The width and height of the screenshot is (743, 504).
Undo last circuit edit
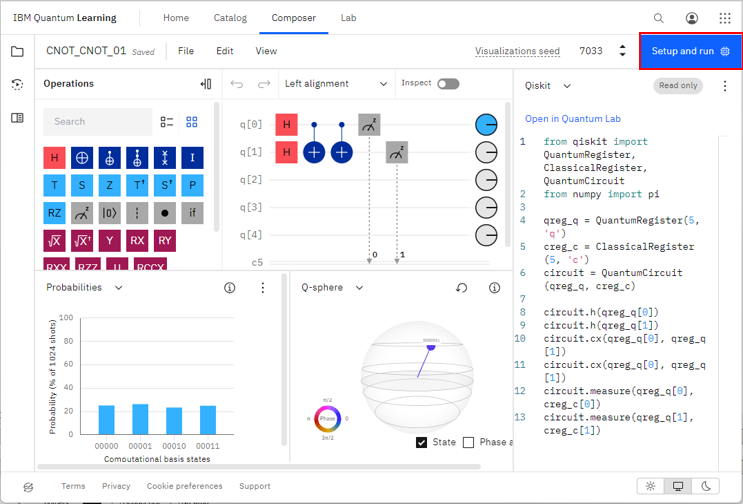pyautogui.click(x=236, y=84)
